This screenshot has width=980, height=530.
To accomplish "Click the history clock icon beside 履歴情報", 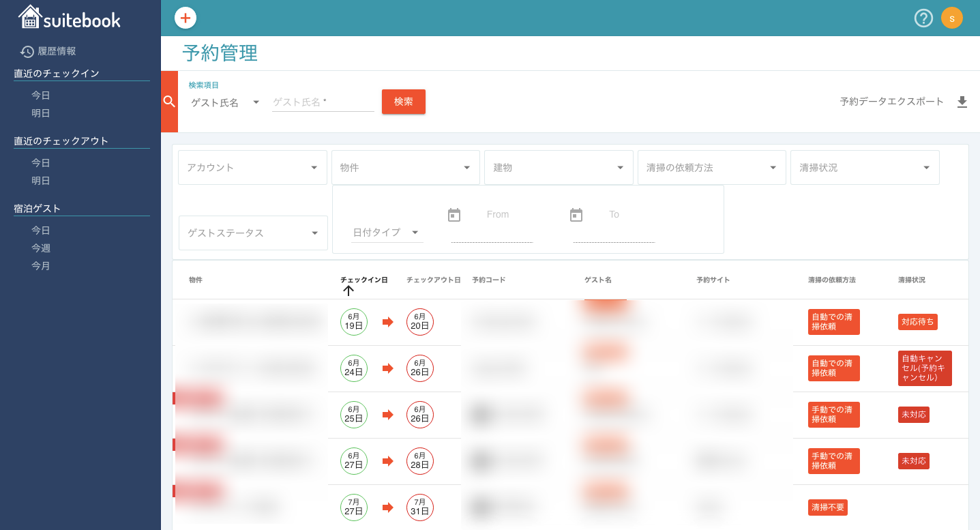I will [x=27, y=51].
